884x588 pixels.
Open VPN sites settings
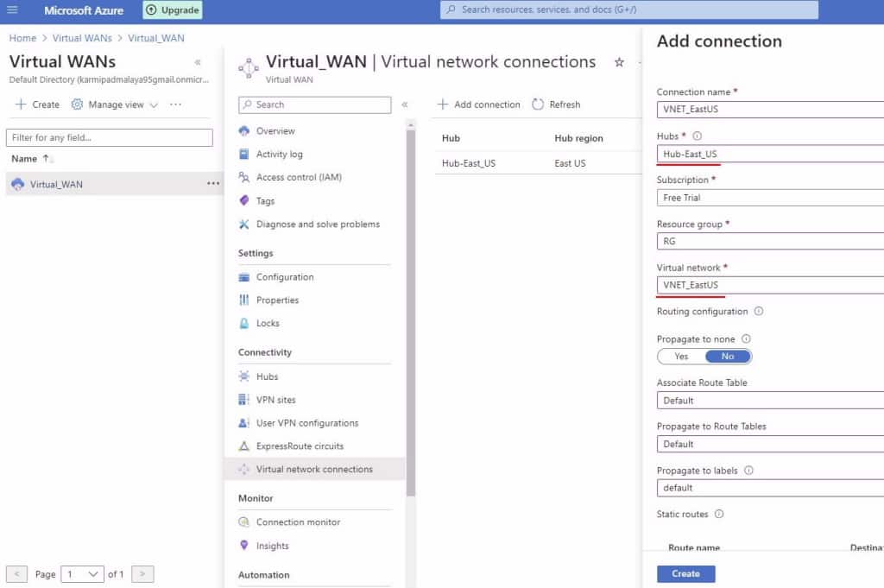(275, 400)
